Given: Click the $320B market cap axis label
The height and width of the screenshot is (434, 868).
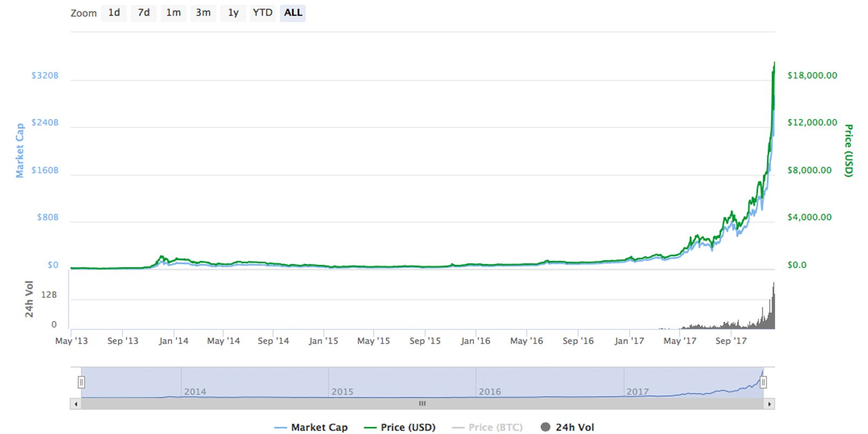Looking at the screenshot, I should coord(45,75).
